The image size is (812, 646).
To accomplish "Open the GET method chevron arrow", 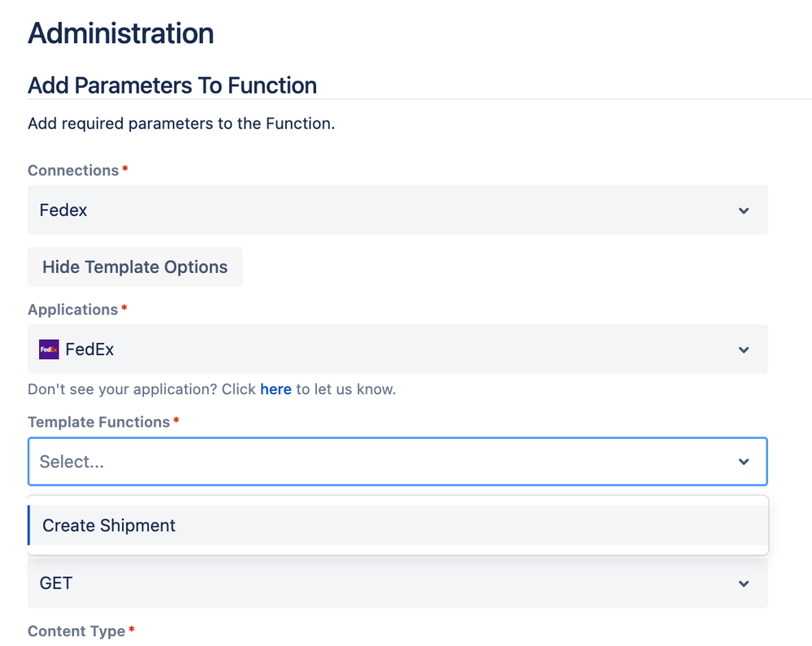I will 744,583.
